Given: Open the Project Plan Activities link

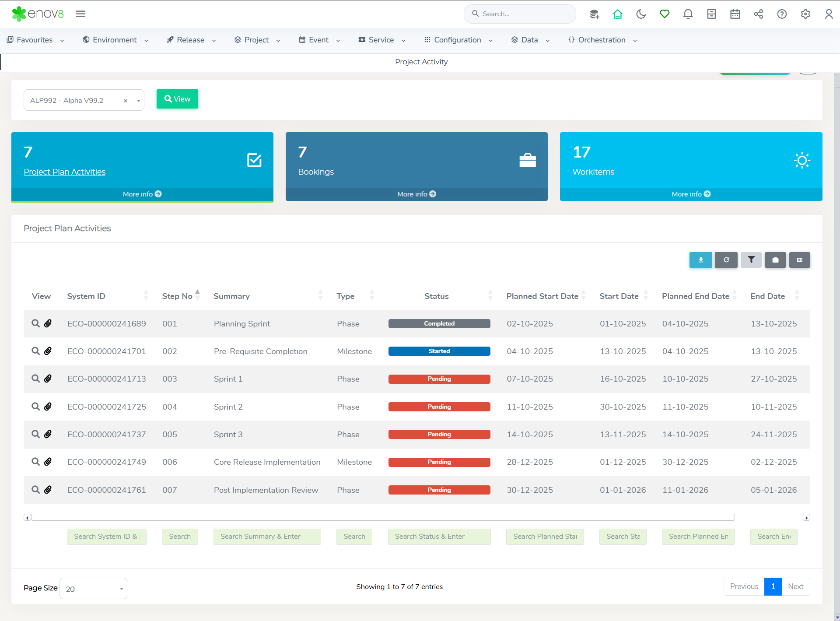Looking at the screenshot, I should click(x=64, y=172).
